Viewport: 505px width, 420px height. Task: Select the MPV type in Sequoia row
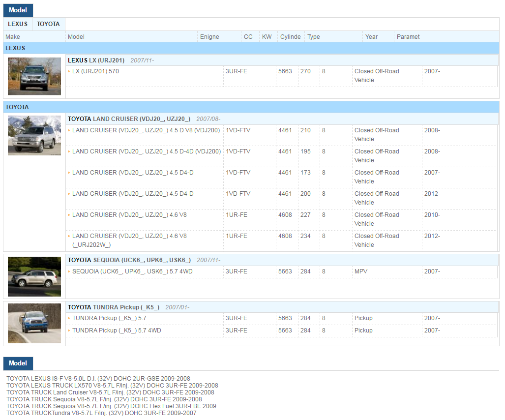coord(361,271)
